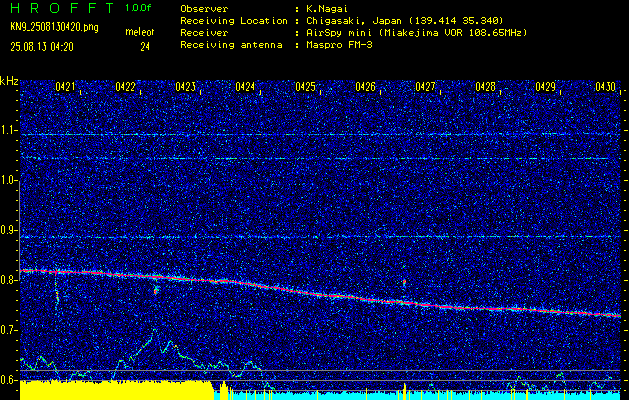Click the 0.9 kHz frequency label
Viewport: 629px width, 400px height.
pyautogui.click(x=8, y=230)
